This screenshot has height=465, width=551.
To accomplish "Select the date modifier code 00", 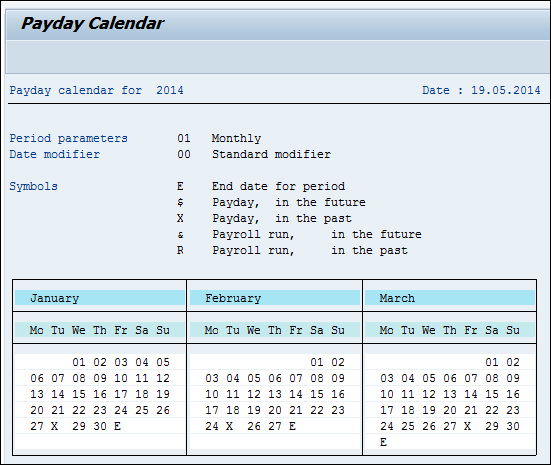I will 184,154.
